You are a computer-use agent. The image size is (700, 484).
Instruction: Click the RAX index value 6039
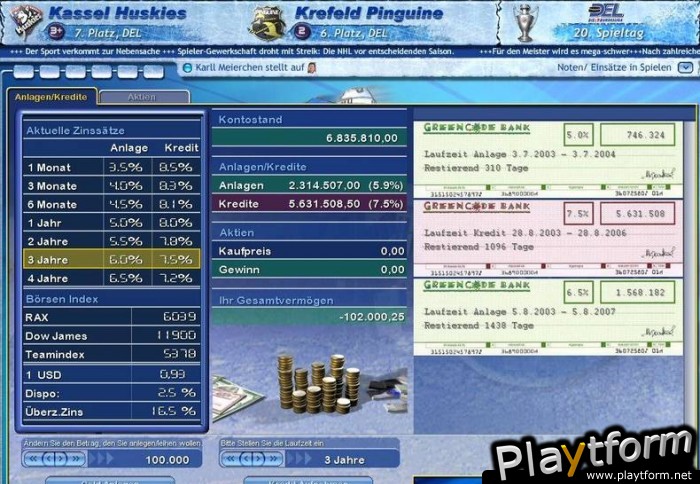pos(179,317)
